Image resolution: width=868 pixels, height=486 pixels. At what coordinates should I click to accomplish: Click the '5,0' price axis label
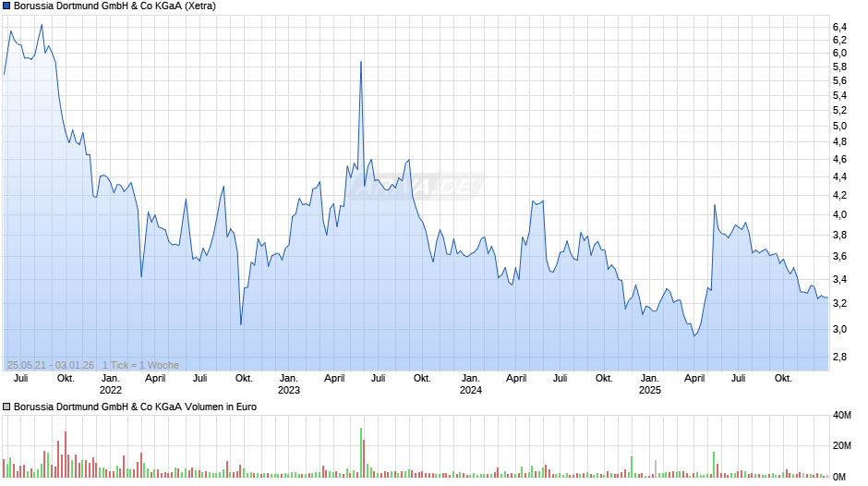point(839,126)
